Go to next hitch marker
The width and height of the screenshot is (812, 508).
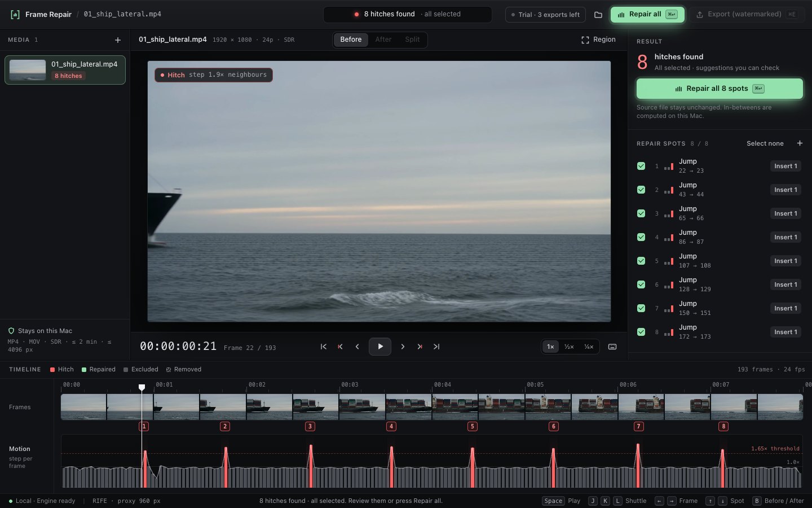click(420, 347)
